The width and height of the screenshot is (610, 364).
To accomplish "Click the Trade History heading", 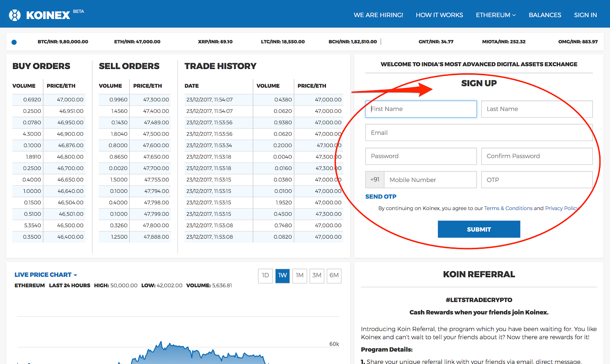I will pos(220,66).
